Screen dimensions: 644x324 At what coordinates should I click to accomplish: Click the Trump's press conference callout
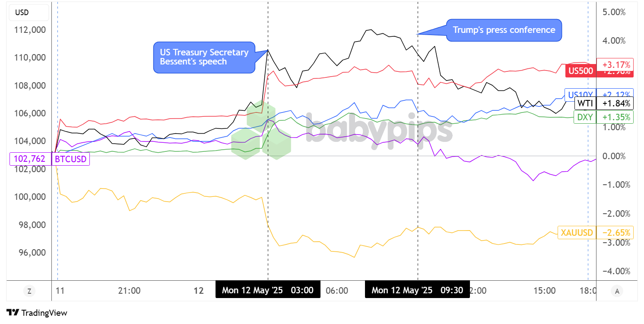pyautogui.click(x=504, y=30)
